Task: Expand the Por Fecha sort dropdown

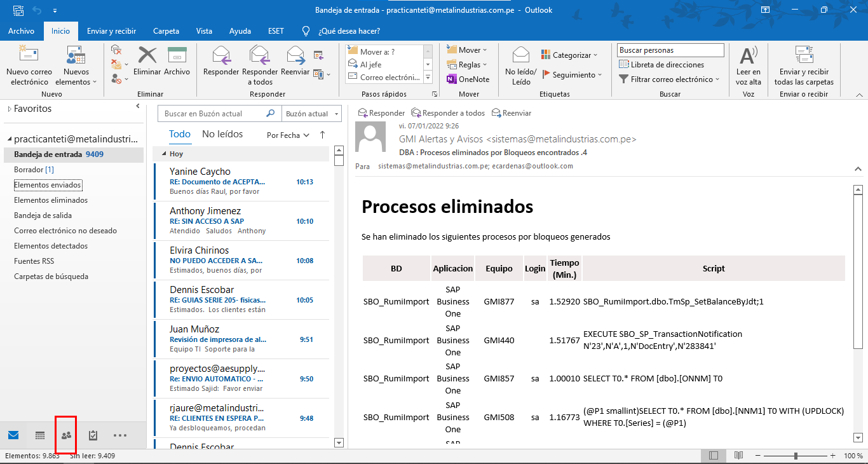Action: pos(288,135)
